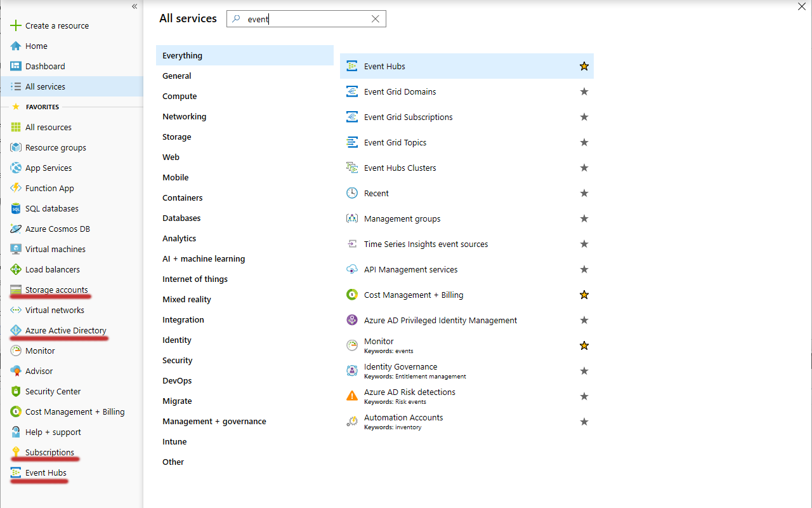Click the Azure AD Risk detections warning icon
The width and height of the screenshot is (812, 508).
pos(352,396)
